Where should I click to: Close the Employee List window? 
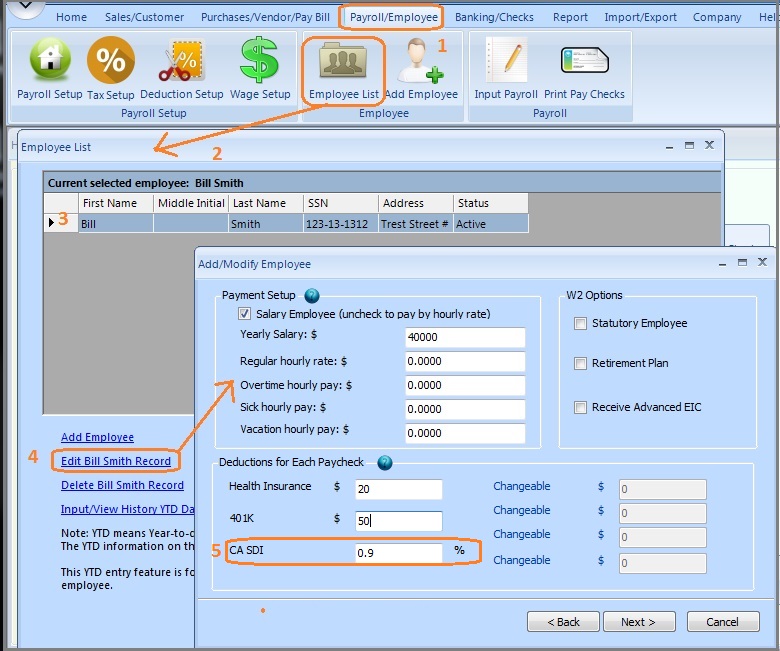click(709, 145)
